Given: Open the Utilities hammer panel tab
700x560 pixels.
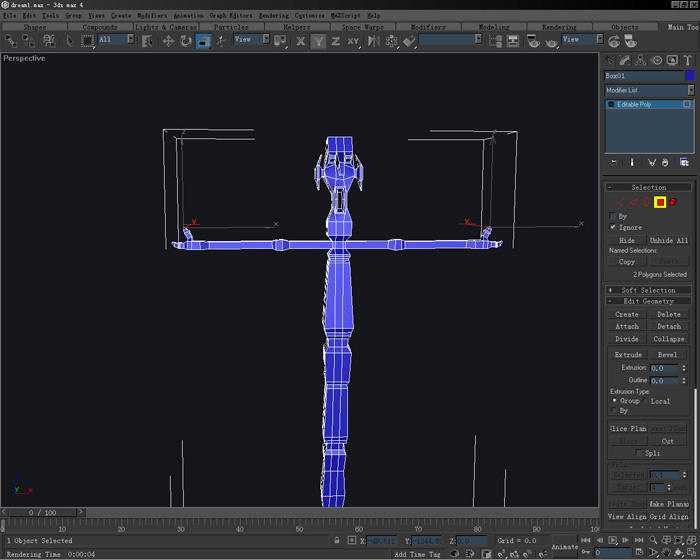Looking at the screenshot, I should 688,60.
